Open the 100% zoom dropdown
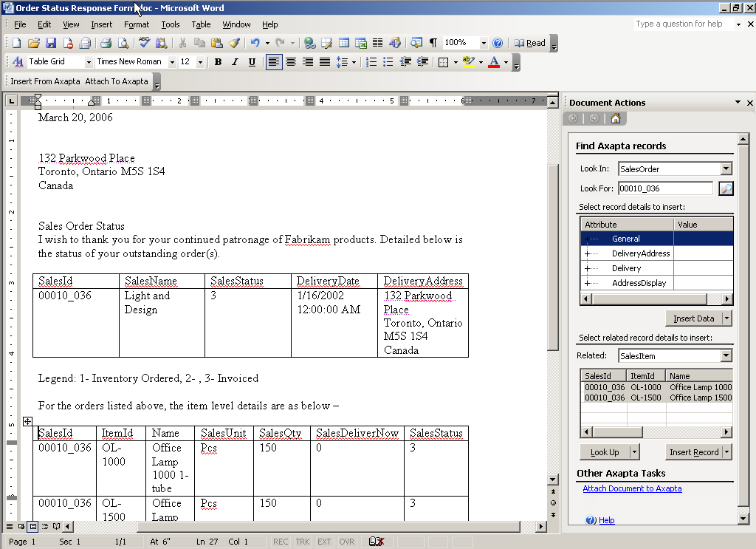 484,43
